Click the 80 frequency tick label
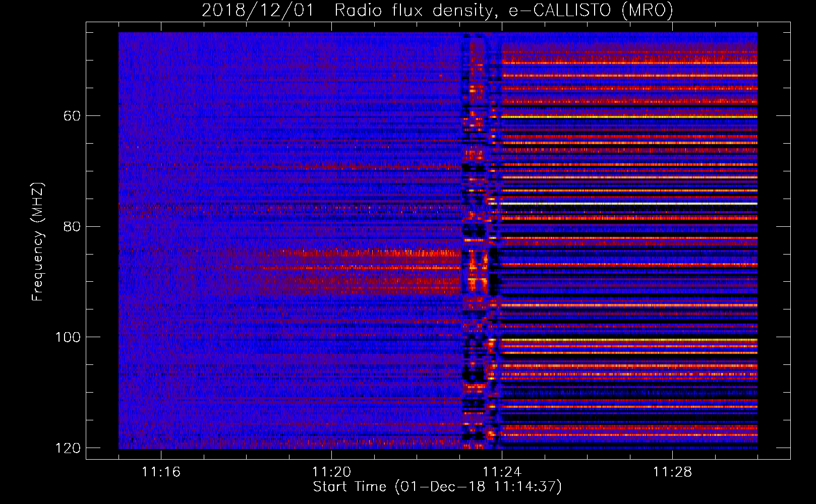The image size is (816, 504). click(72, 226)
